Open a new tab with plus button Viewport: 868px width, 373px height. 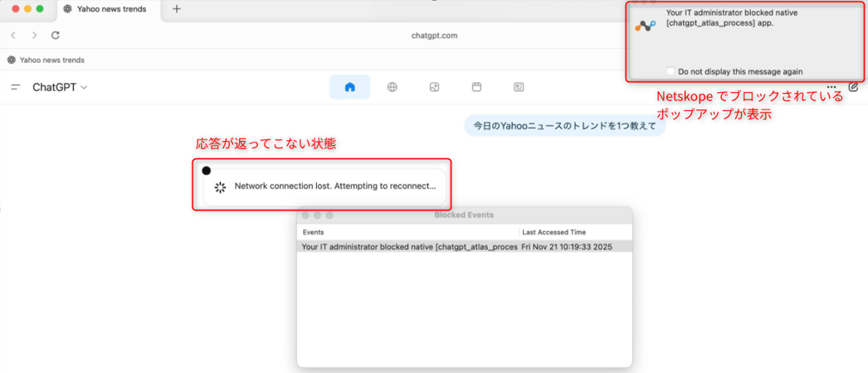(177, 9)
